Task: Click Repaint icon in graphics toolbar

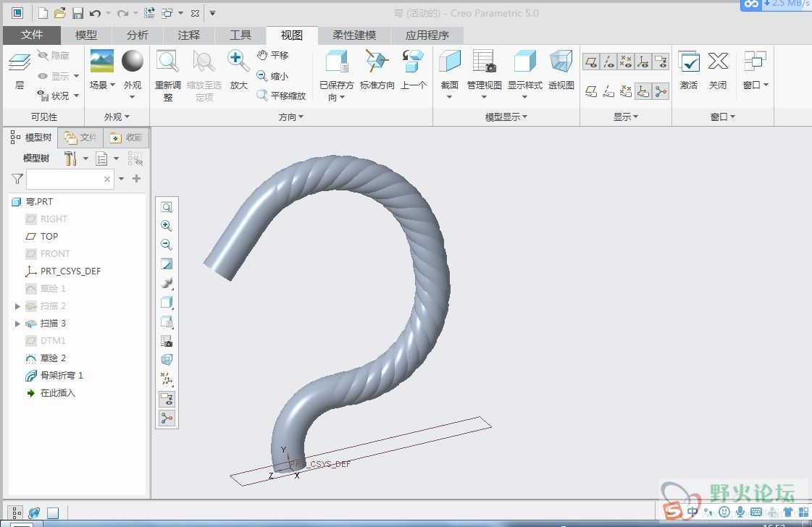Action: click(x=167, y=264)
